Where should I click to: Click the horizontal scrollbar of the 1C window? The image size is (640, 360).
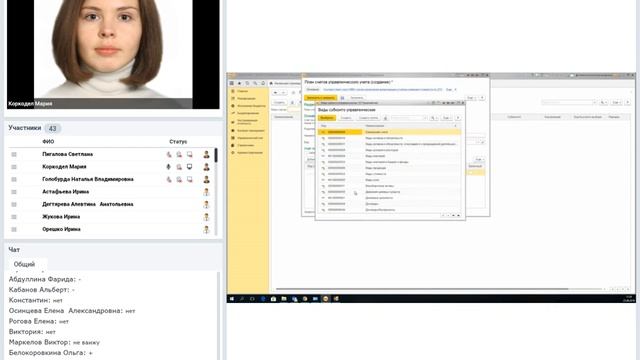click(x=421, y=289)
